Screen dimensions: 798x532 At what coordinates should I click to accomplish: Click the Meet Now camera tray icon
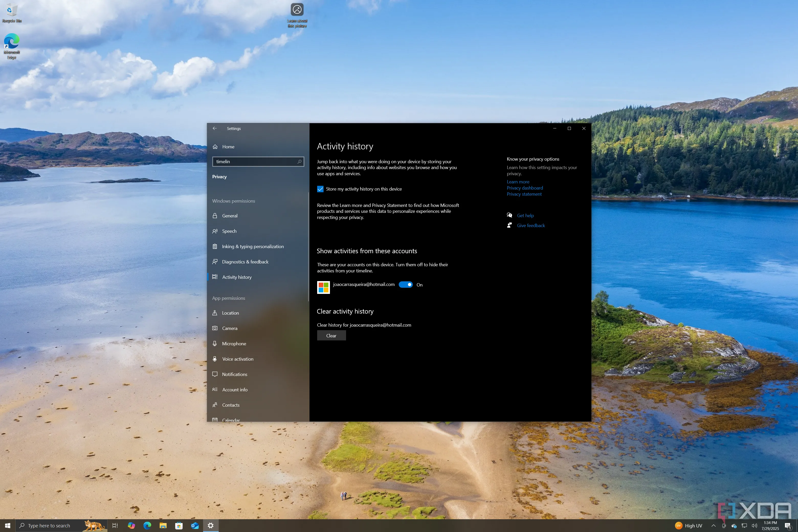[724, 526]
